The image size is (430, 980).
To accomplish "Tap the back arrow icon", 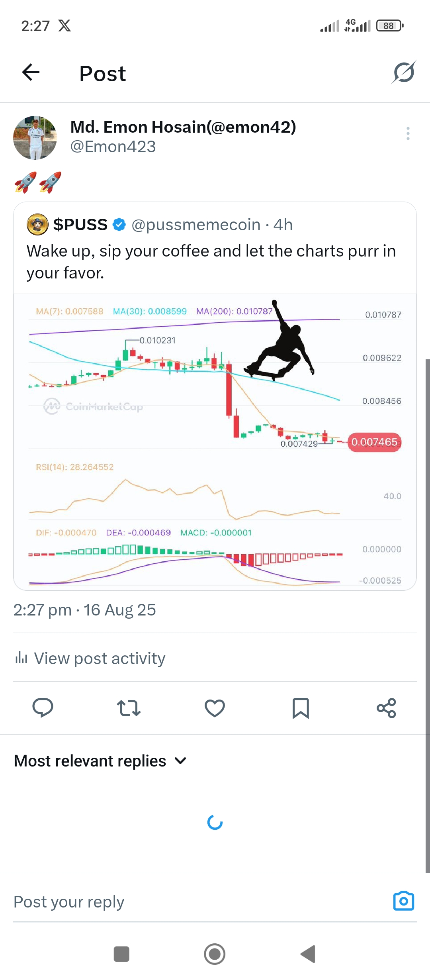I will click(31, 73).
